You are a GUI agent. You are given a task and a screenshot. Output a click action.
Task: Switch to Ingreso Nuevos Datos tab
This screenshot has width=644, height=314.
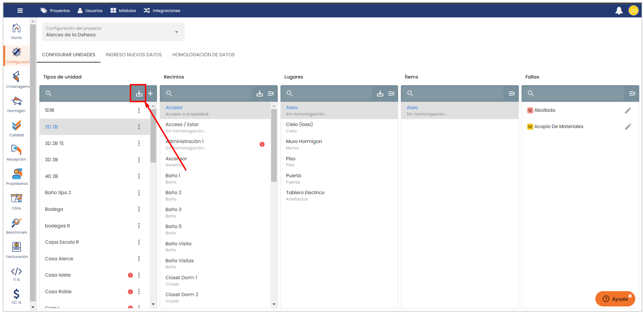[133, 55]
